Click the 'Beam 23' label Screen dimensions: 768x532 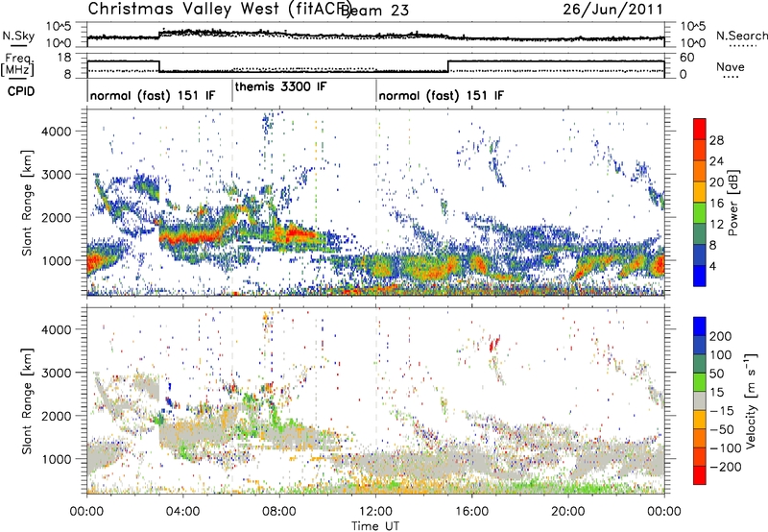point(375,10)
